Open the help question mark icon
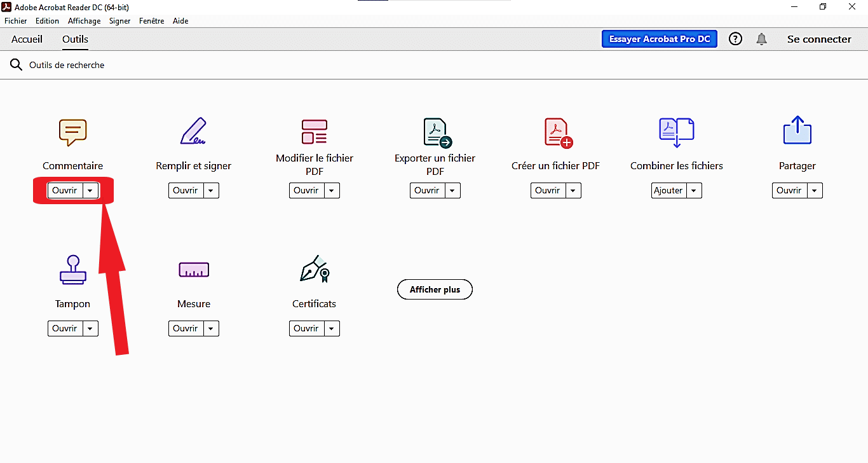Screen dimensions: 868x463 [735, 39]
